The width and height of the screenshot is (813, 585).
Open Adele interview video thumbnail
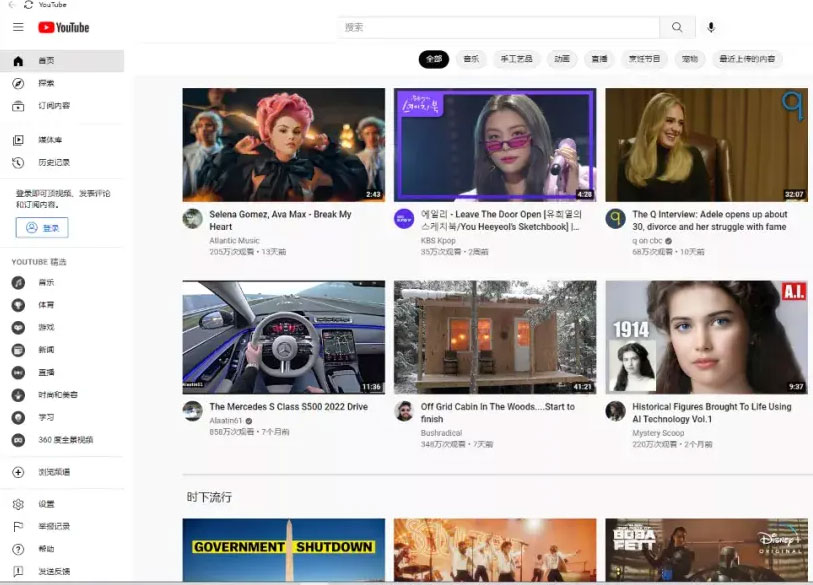tap(706, 145)
